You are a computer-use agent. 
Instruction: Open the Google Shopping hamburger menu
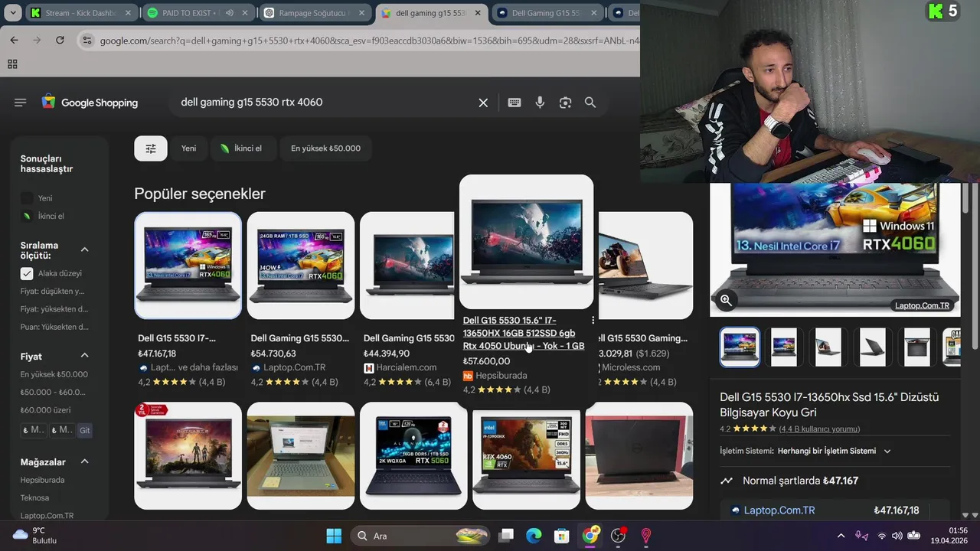click(x=20, y=103)
